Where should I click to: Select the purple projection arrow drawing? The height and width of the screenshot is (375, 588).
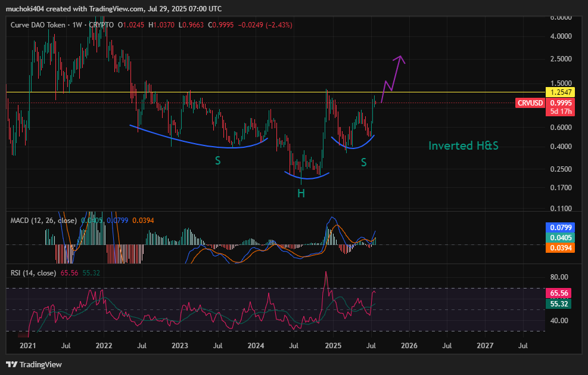[x=393, y=79]
